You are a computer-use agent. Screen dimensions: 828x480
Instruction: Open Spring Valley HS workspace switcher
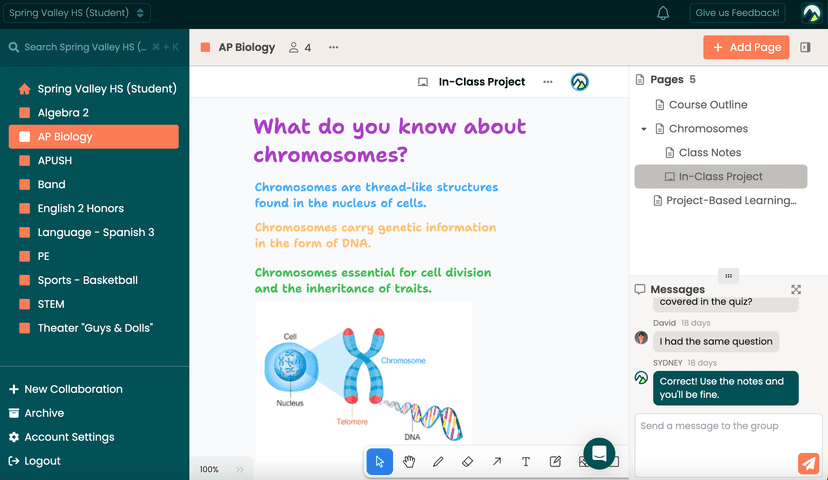78,14
